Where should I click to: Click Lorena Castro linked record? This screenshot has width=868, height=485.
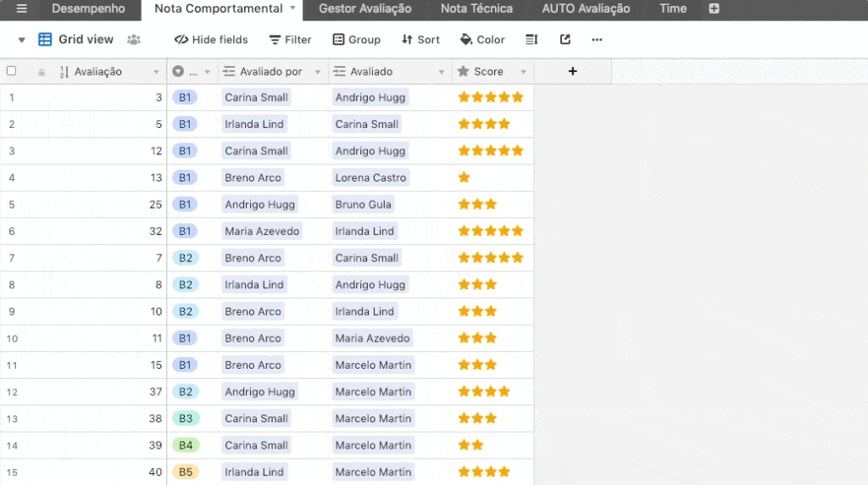tap(370, 177)
